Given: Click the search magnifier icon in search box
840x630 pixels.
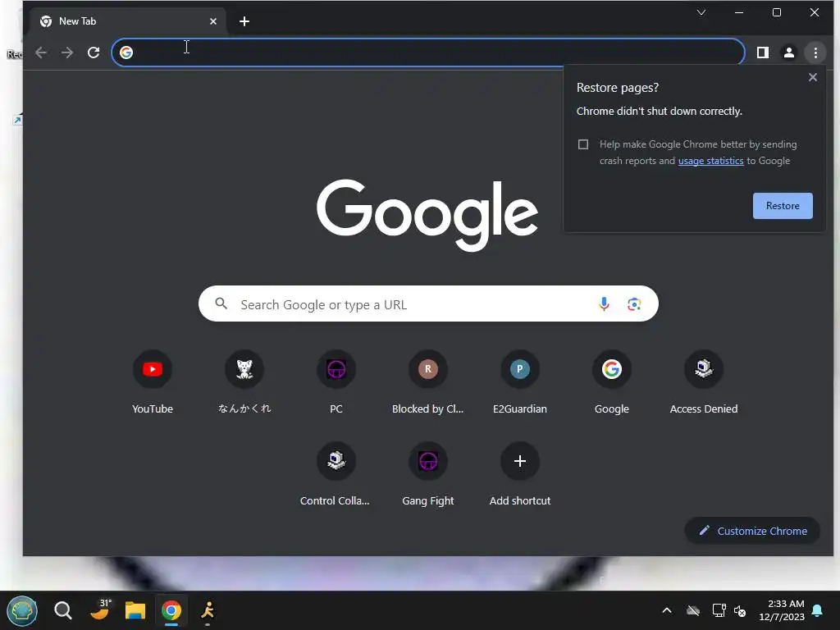Looking at the screenshot, I should (x=221, y=304).
